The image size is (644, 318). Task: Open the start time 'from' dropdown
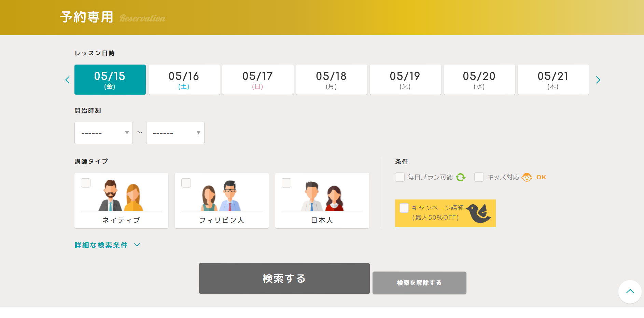pyautogui.click(x=103, y=133)
